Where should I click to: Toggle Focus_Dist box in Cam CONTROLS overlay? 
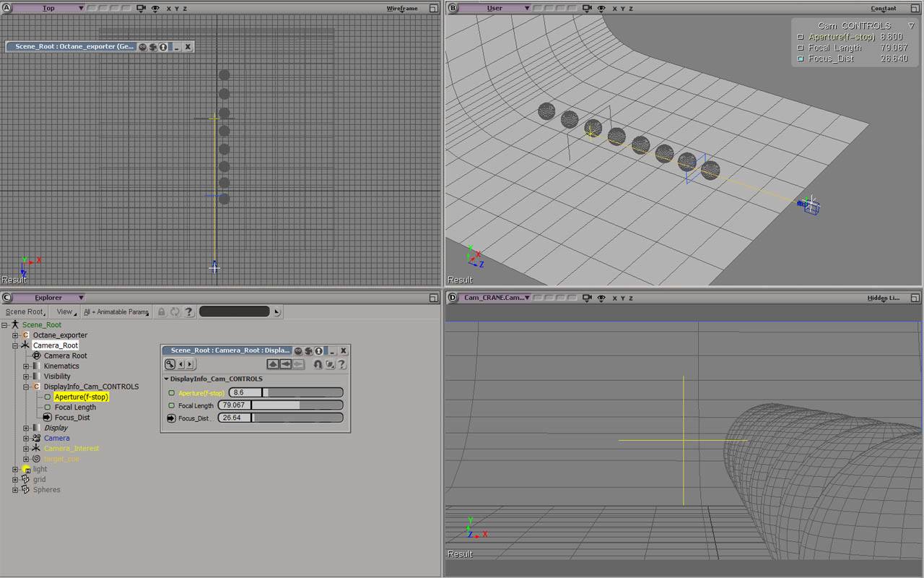[800, 59]
